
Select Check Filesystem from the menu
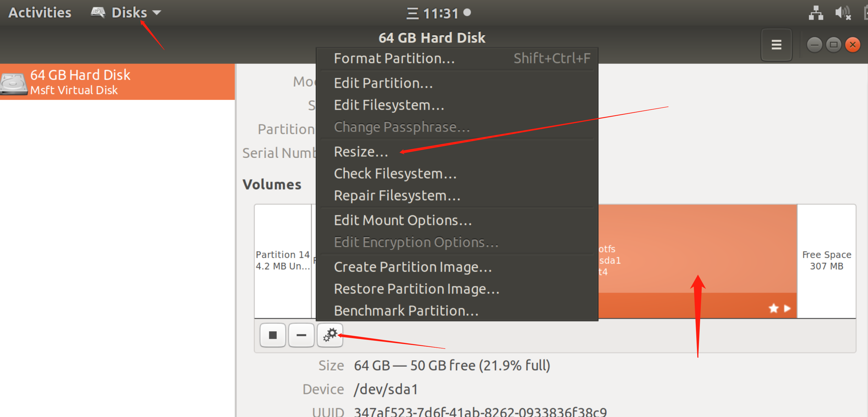[x=395, y=174]
